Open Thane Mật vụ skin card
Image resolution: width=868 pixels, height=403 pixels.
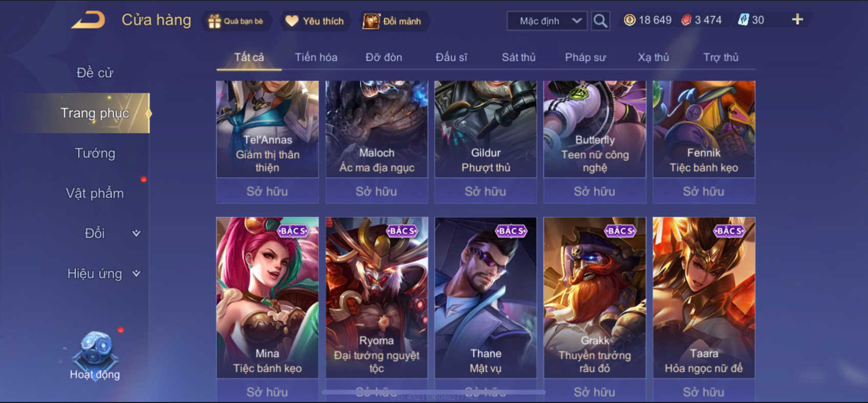click(485, 298)
